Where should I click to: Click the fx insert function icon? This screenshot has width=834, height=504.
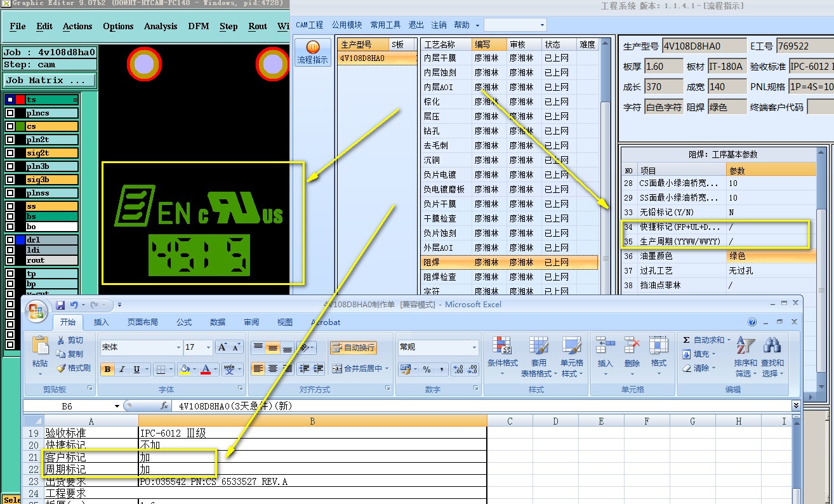(x=164, y=406)
